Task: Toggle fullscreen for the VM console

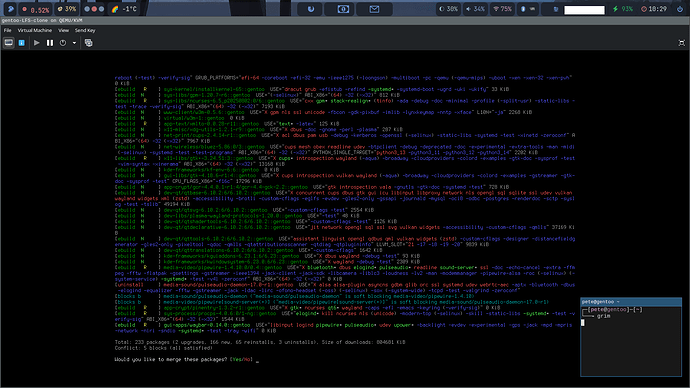Action: click(x=682, y=43)
